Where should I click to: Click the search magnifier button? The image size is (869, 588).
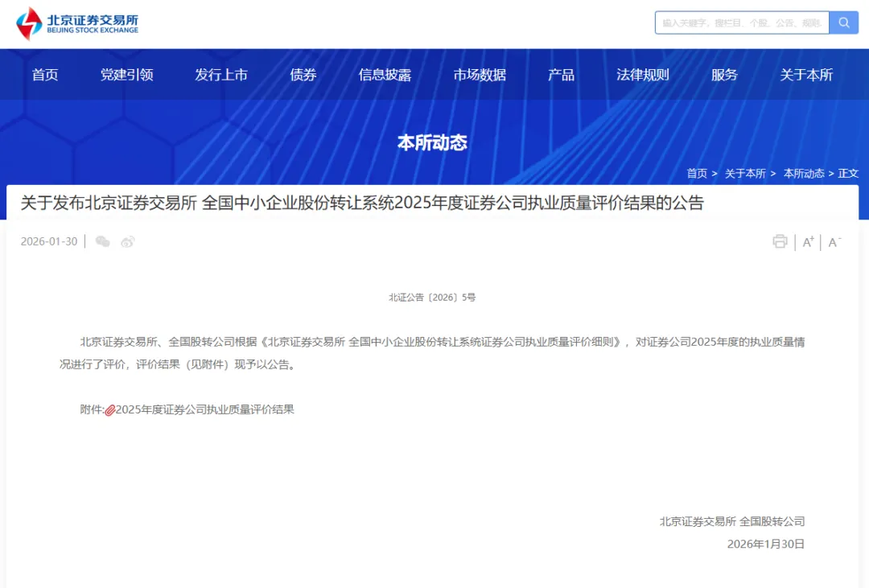[843, 23]
